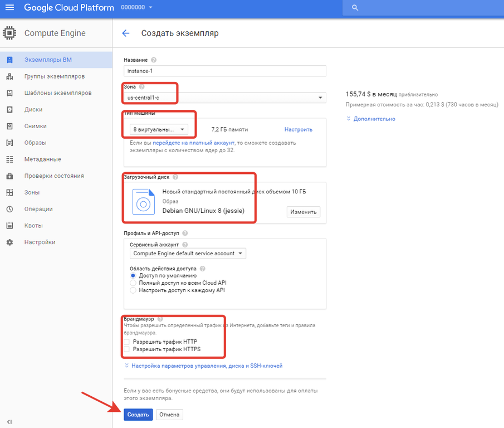
Task: Click the Создать button
Action: point(138,415)
